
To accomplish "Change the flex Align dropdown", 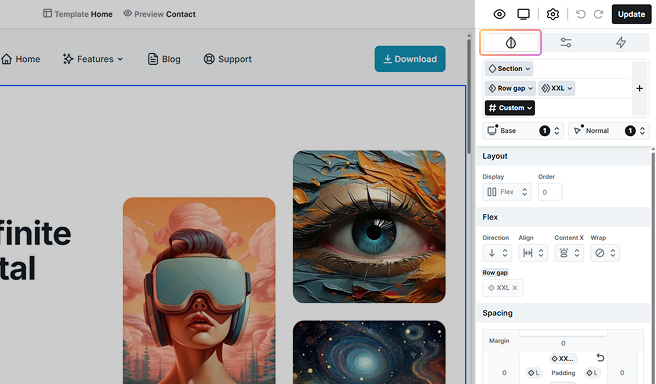I will 533,253.
